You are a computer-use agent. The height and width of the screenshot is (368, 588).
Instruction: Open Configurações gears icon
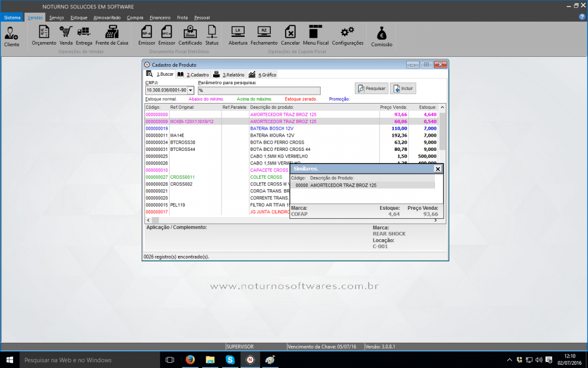(x=348, y=36)
